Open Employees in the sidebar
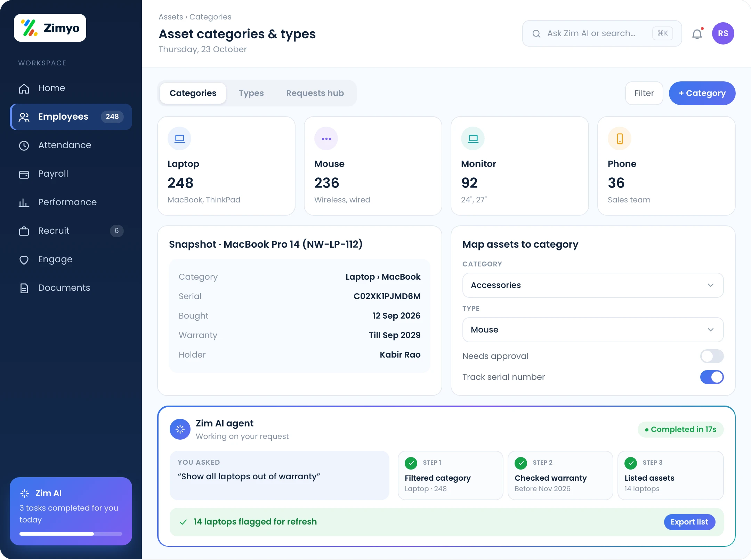Viewport: 751px width, 560px height. click(x=71, y=117)
